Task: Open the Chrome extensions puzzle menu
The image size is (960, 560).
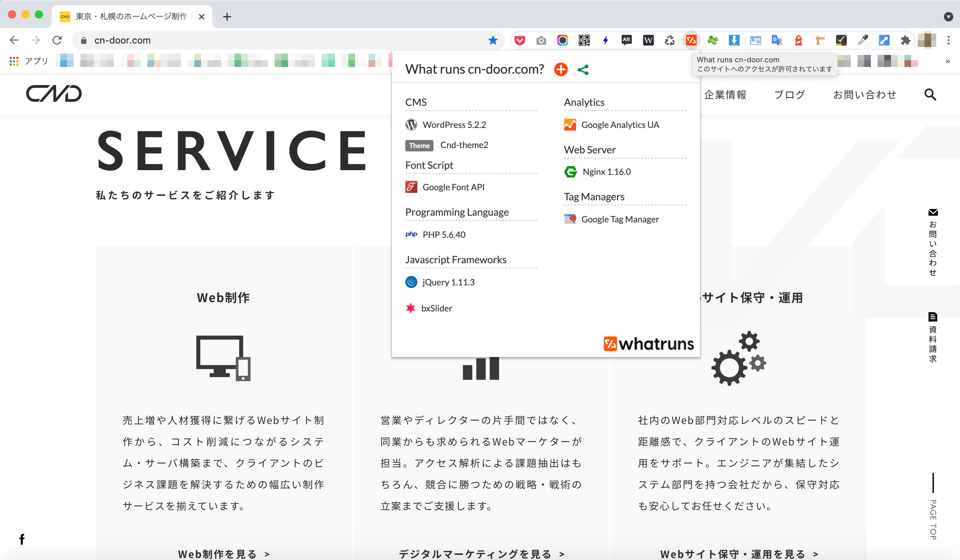Action: pos(905,40)
